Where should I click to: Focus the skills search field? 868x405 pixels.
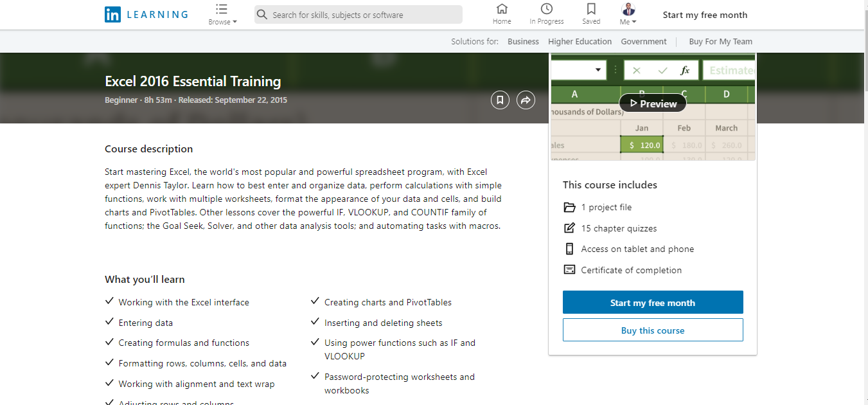coord(359,15)
